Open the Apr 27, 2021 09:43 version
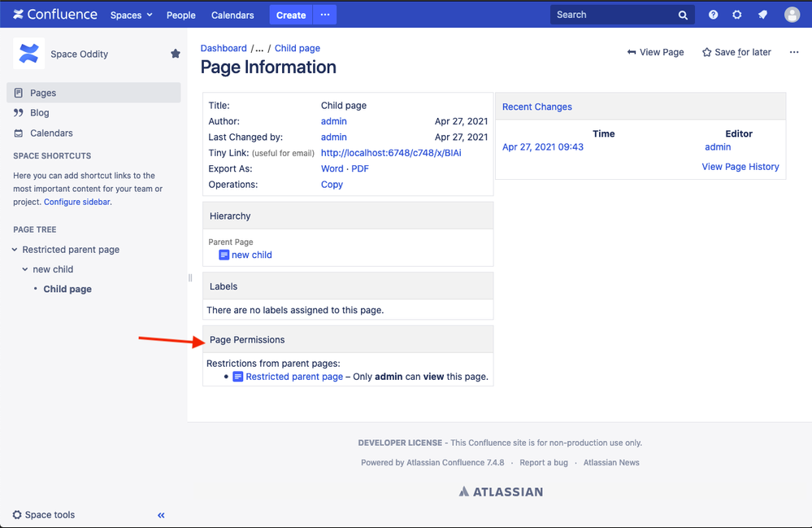The image size is (812, 528). (x=543, y=146)
